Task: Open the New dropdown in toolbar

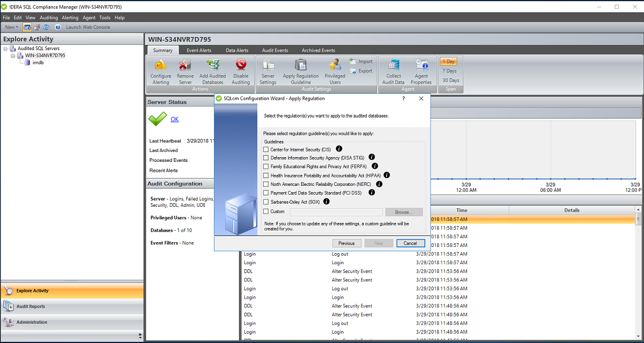Action: click(11, 27)
